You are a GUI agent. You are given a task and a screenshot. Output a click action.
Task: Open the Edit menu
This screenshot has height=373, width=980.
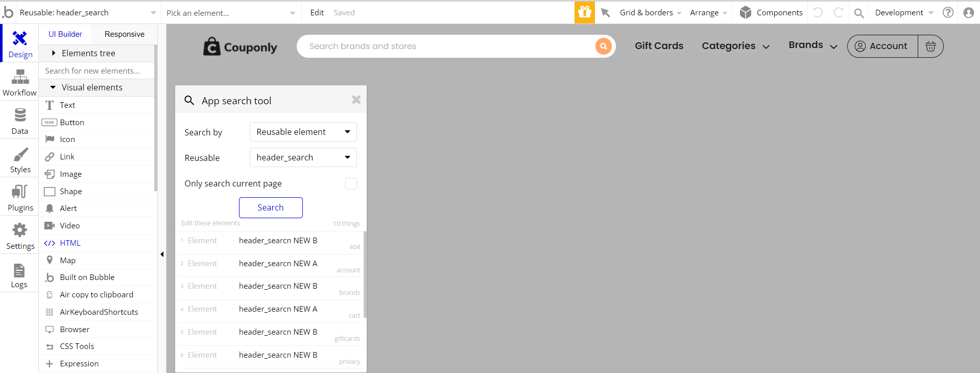pos(317,13)
